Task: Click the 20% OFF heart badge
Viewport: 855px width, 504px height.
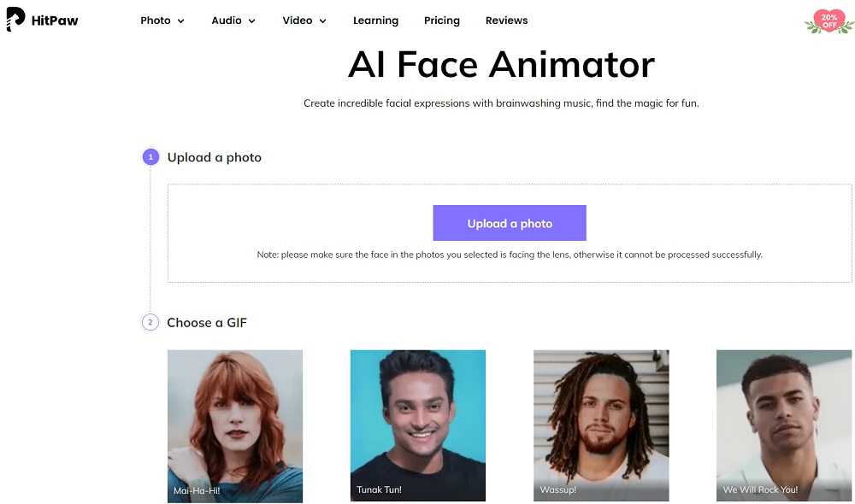Action: pyautogui.click(x=828, y=21)
